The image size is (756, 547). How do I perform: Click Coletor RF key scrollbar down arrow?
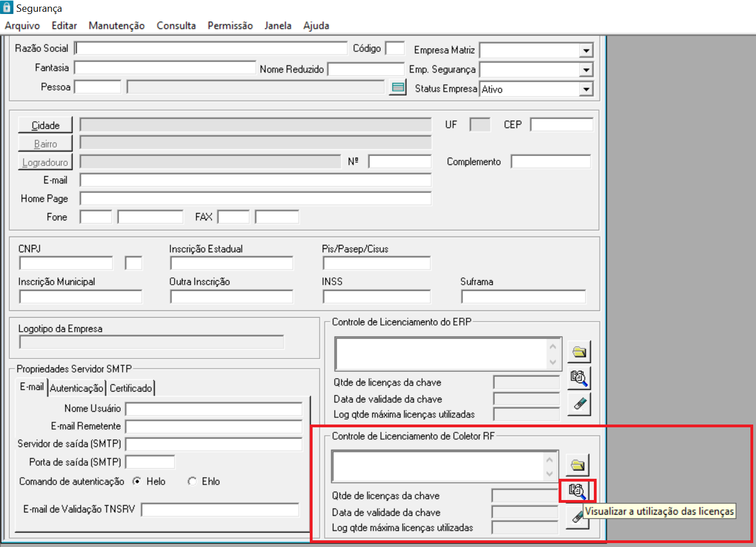[550, 475]
